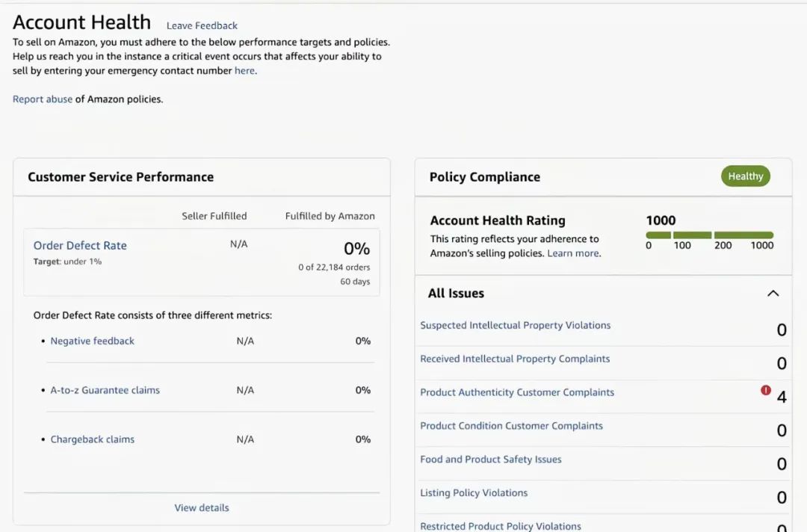Image resolution: width=807 pixels, height=532 pixels.
Task: Click the All Issues heading text
Action: [x=456, y=293]
